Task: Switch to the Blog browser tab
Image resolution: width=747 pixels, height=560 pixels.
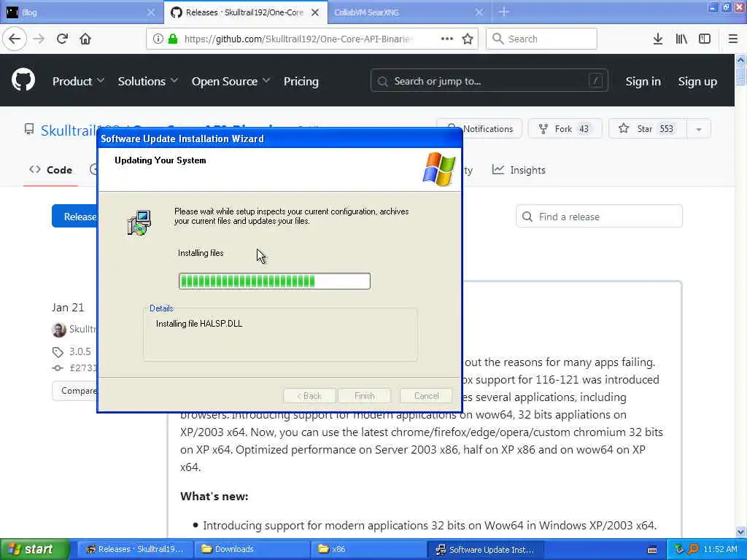Action: click(81, 12)
